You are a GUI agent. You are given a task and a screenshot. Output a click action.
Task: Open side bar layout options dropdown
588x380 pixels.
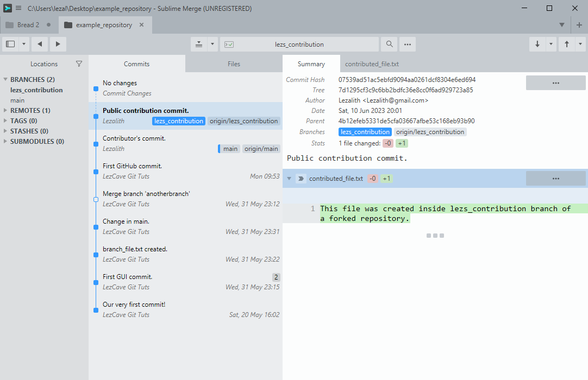point(24,44)
